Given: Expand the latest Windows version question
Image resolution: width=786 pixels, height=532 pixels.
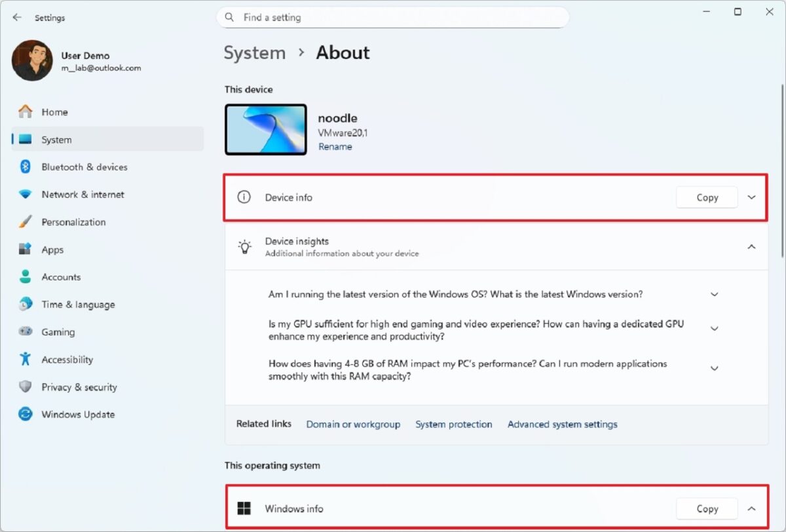Looking at the screenshot, I should tap(715, 295).
